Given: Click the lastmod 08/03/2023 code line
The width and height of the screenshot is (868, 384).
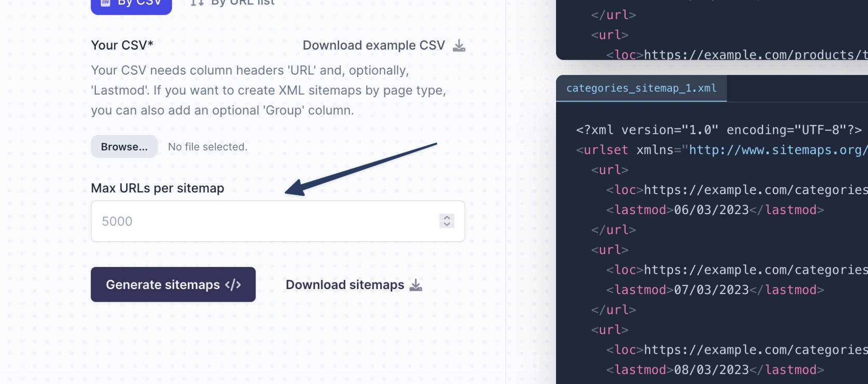Looking at the screenshot, I should 715,370.
